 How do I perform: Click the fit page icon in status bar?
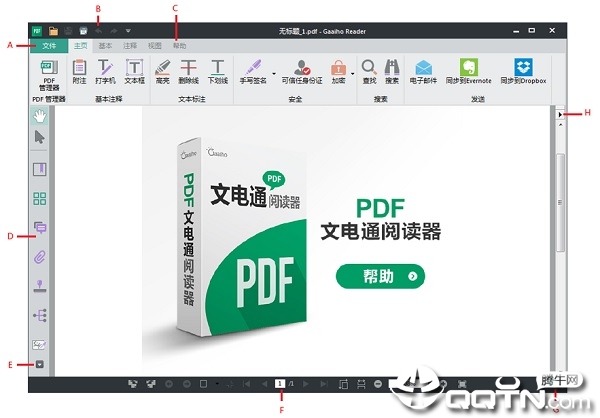click(x=343, y=384)
